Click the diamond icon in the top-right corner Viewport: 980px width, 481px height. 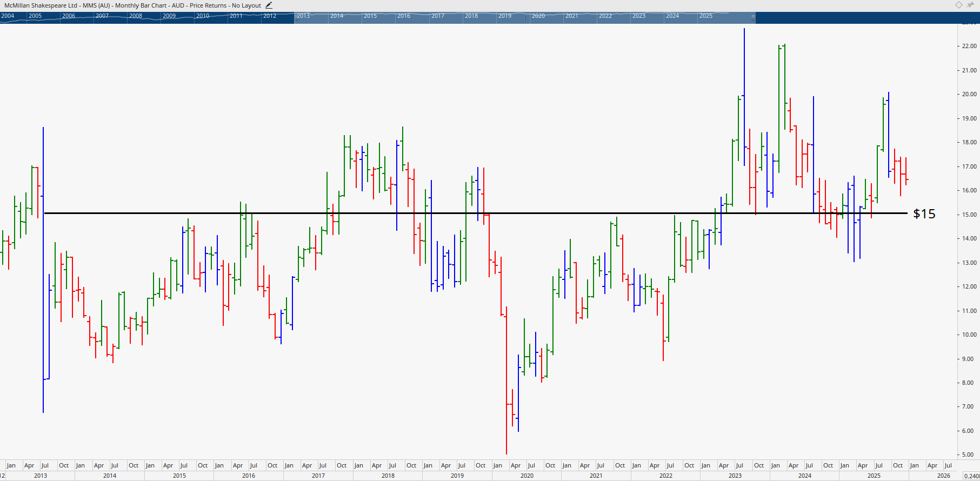point(958,5)
